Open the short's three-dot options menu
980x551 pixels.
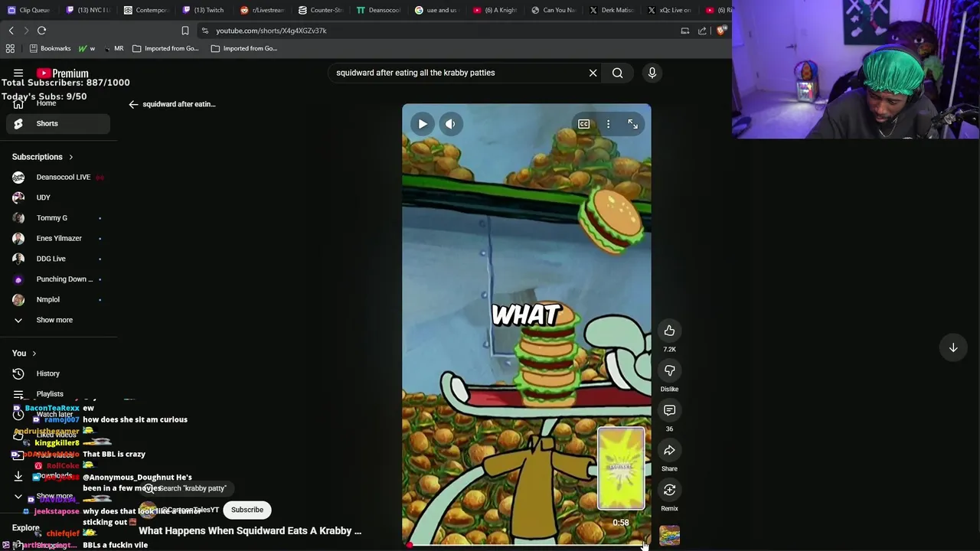[x=608, y=124]
